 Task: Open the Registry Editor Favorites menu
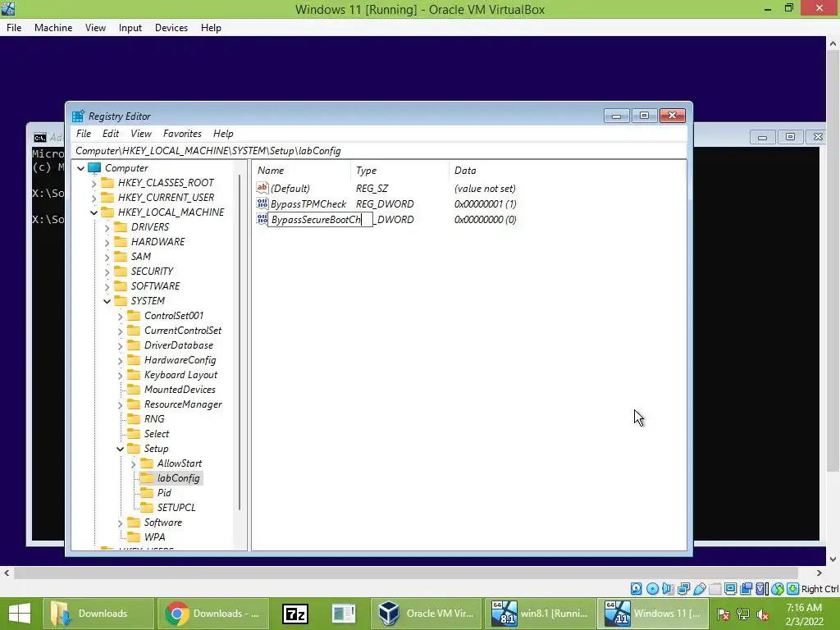tap(182, 134)
